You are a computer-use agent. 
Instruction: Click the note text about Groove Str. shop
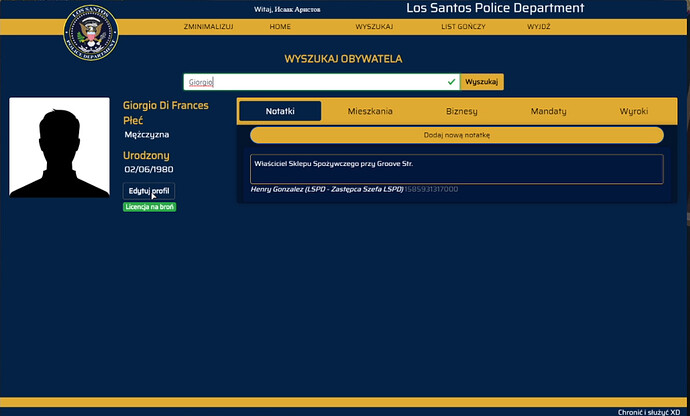(x=334, y=164)
